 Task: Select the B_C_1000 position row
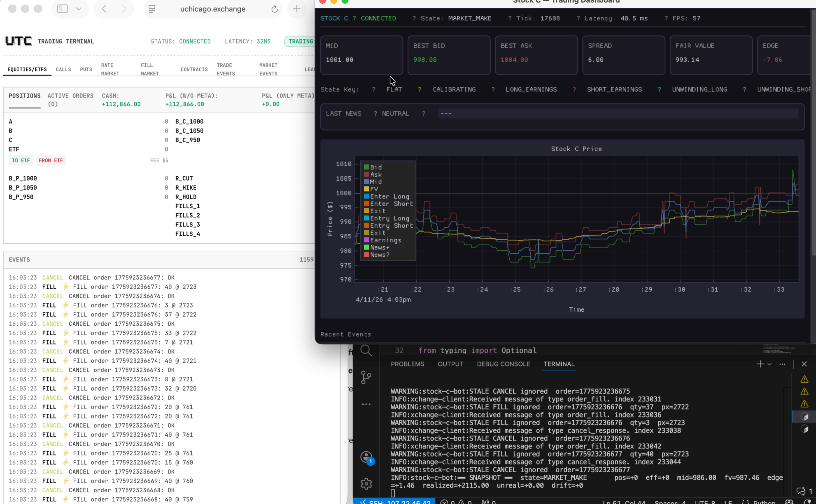pyautogui.click(x=189, y=122)
